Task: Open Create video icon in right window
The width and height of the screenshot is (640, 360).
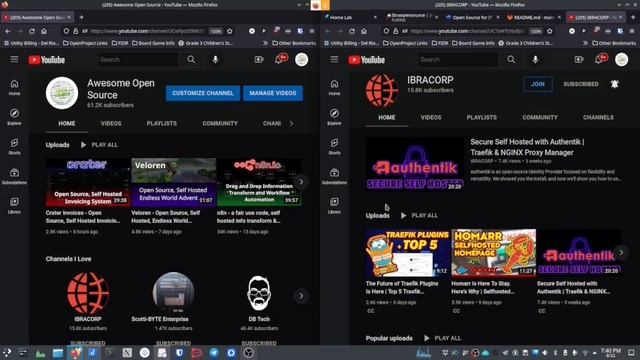Action: (579, 60)
